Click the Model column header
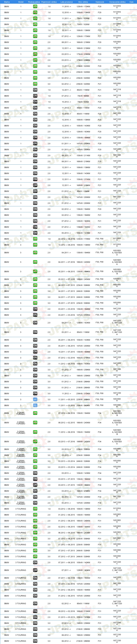This screenshot has width=137, height=644. (21, 2)
